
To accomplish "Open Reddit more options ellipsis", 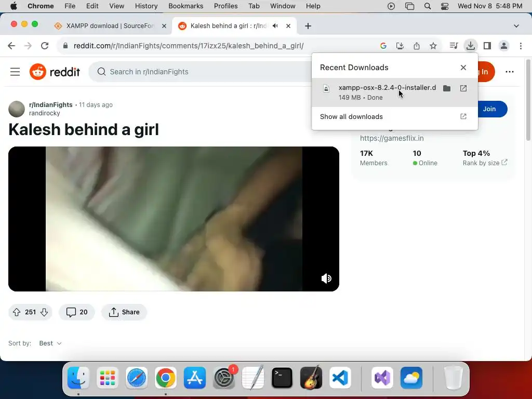I will [x=509, y=72].
